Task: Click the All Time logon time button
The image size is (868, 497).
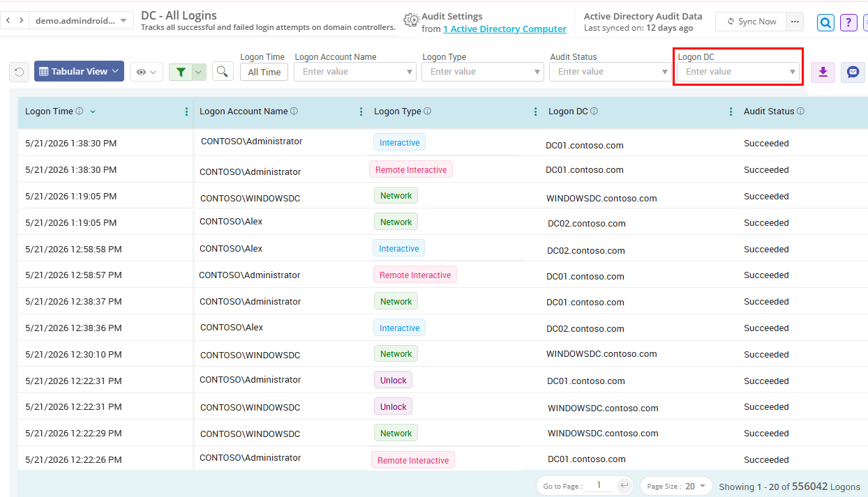Action: coord(264,72)
